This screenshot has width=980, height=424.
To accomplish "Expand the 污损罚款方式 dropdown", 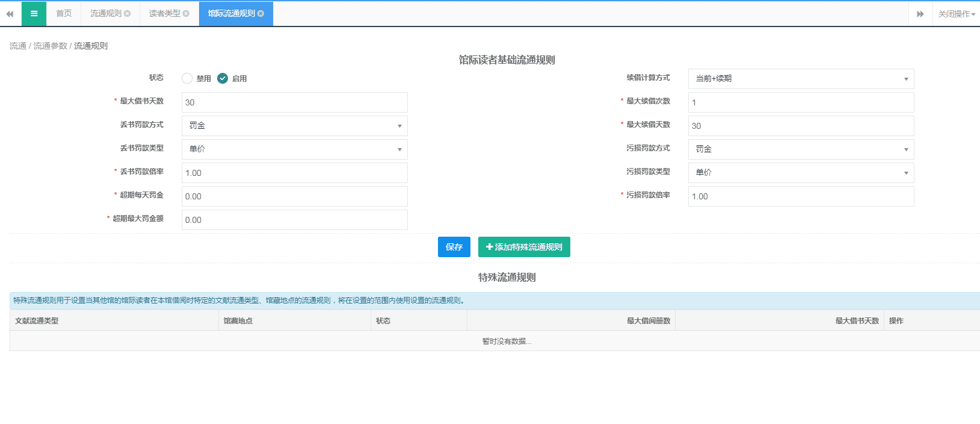I will tap(800, 149).
